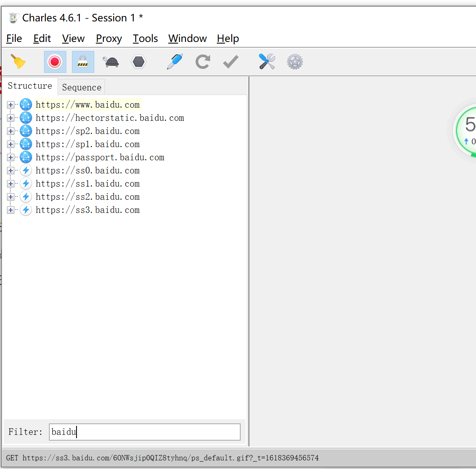This screenshot has height=469, width=476.
Task: Click the Compose pen icon
Action: click(175, 62)
